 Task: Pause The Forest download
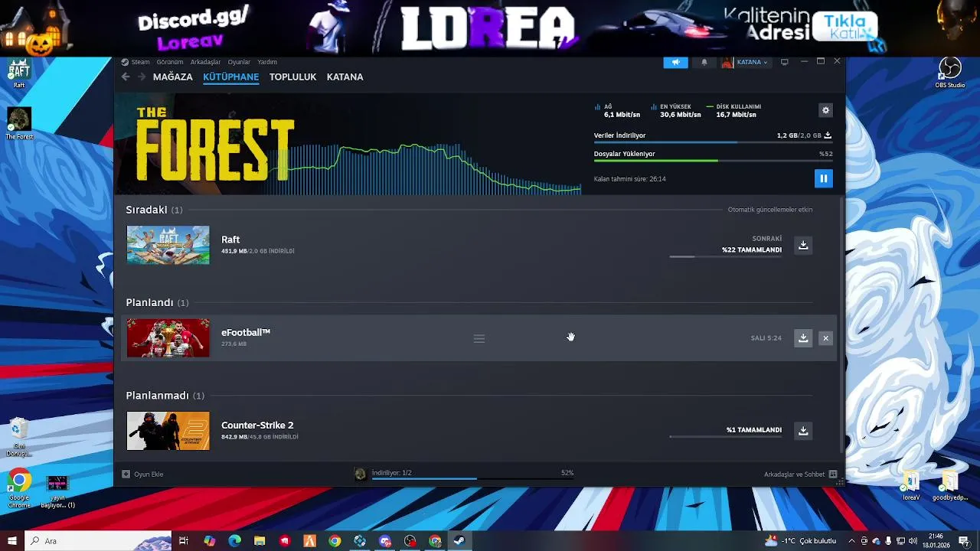click(x=824, y=178)
